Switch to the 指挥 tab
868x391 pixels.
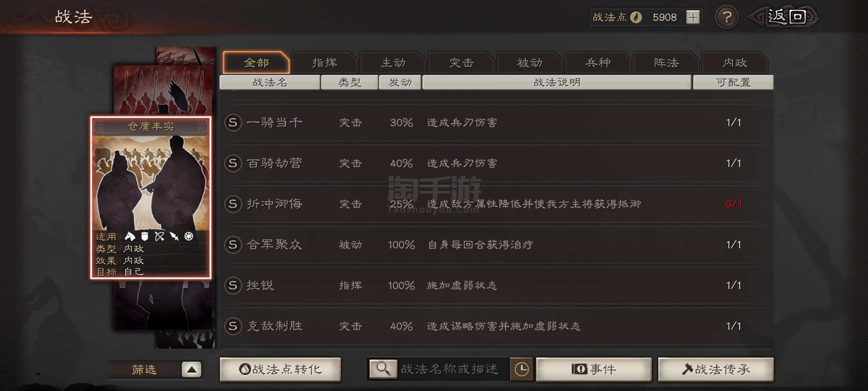tap(324, 63)
